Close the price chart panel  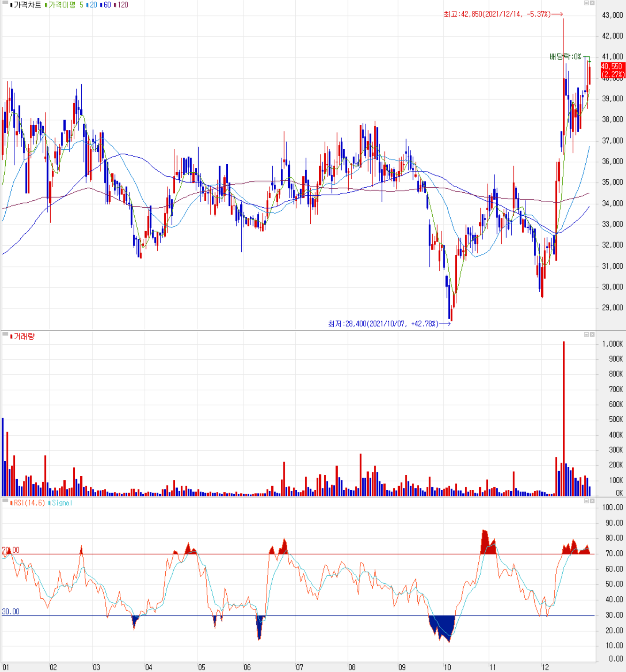click(592, 3)
